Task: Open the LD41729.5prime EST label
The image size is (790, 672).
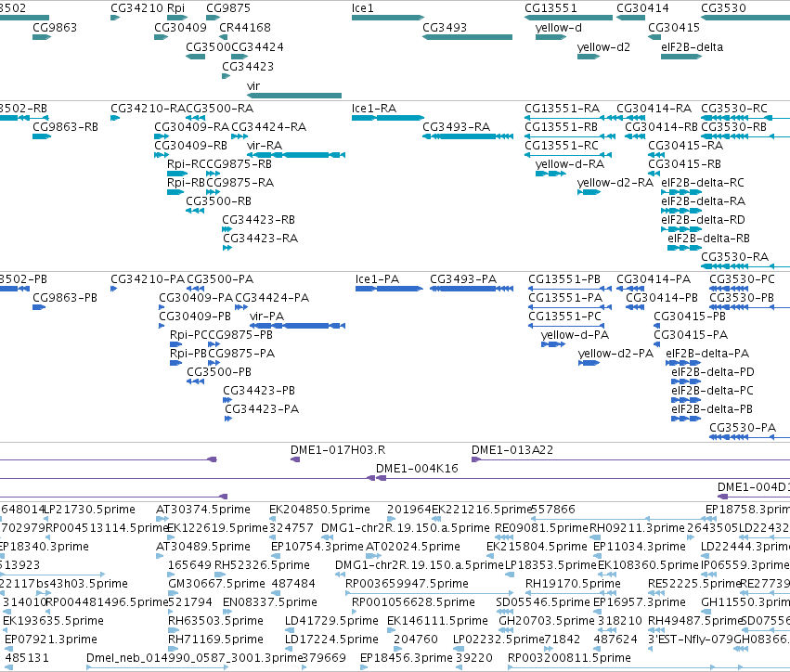Action: point(331,621)
